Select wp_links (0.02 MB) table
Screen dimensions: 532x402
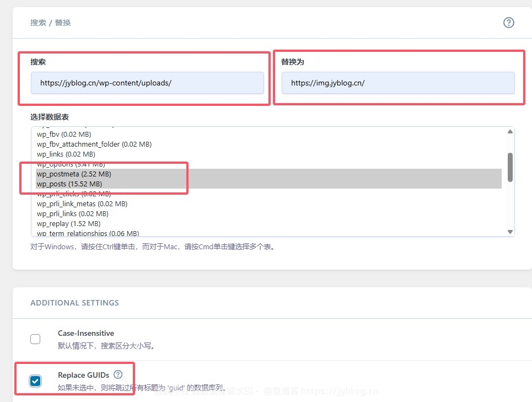coord(268,154)
